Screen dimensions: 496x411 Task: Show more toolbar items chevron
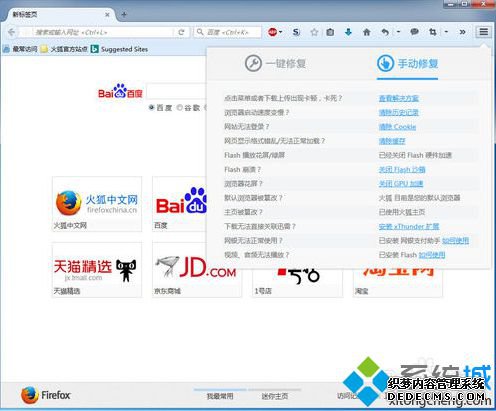pyautogui.click(x=462, y=32)
